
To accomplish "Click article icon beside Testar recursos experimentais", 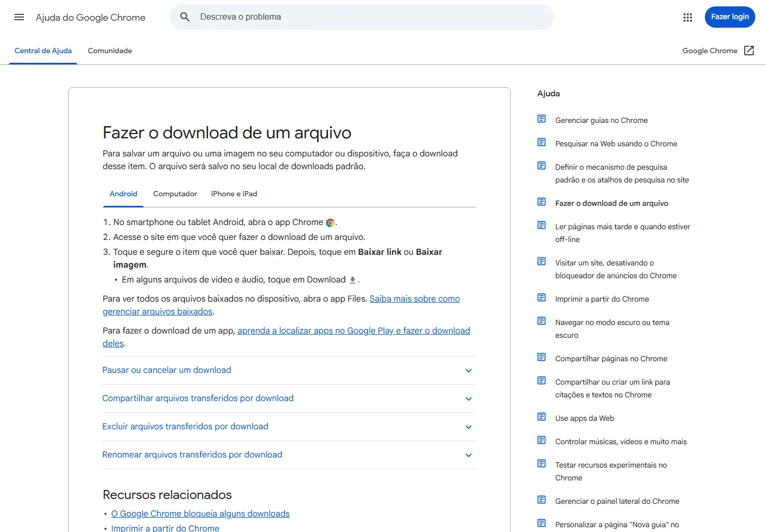I will point(542,463).
